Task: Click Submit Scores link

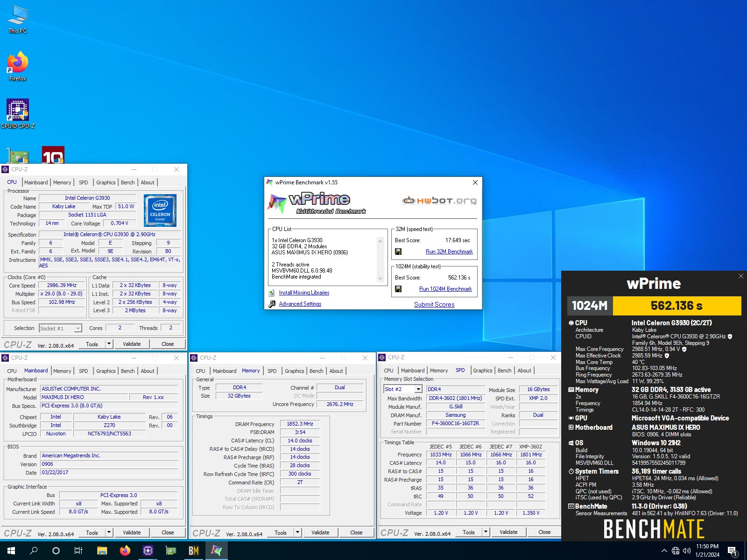Action: (434, 304)
